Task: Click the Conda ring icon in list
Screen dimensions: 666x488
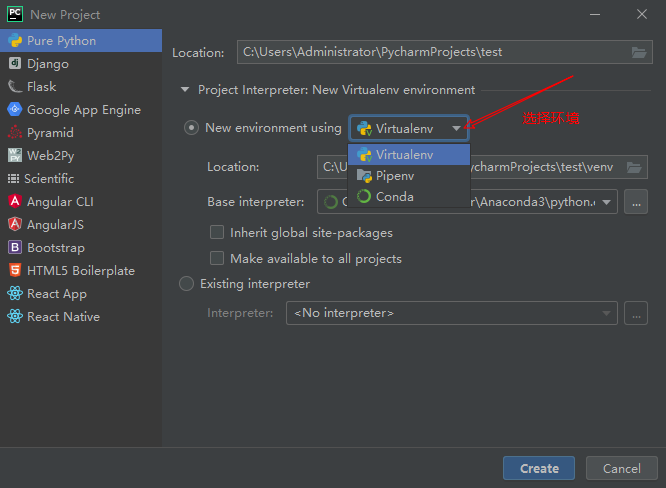Action: [x=364, y=196]
